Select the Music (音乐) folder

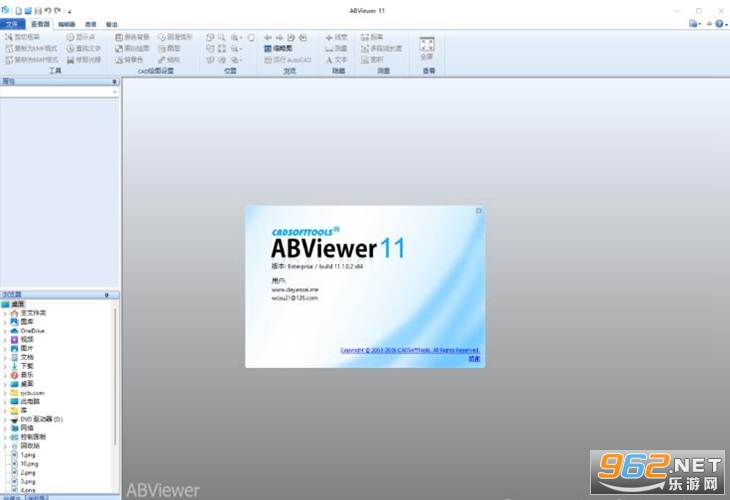coord(22,375)
